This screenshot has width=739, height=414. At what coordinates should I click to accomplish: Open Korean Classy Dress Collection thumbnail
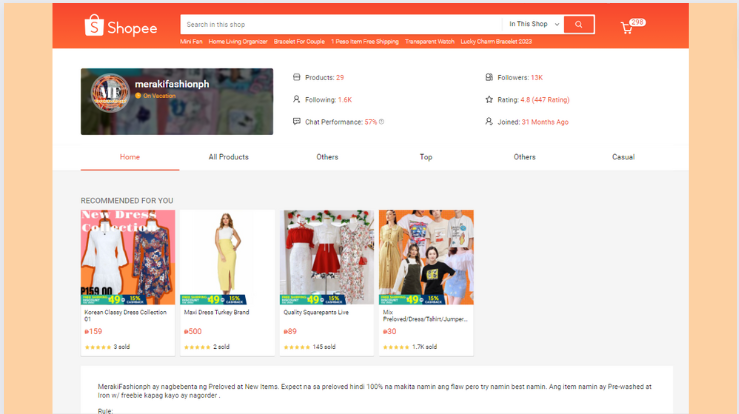pyautogui.click(x=128, y=257)
